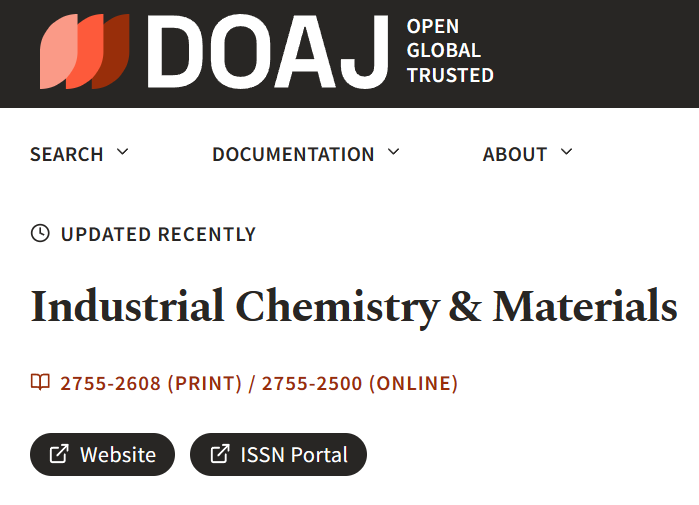Click the DOAJ three-leaf logo icon

pos(84,51)
